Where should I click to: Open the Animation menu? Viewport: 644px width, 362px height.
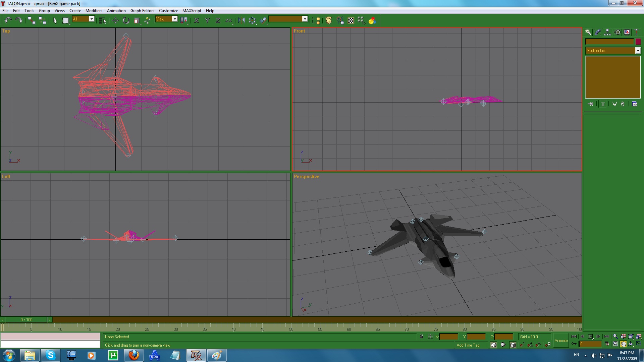(x=116, y=11)
